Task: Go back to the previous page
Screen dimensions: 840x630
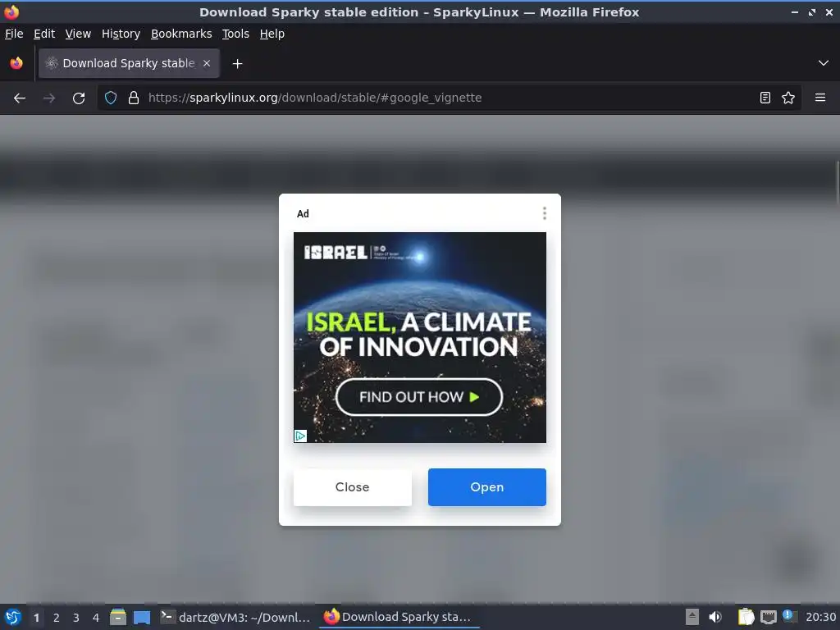Action: (x=20, y=98)
